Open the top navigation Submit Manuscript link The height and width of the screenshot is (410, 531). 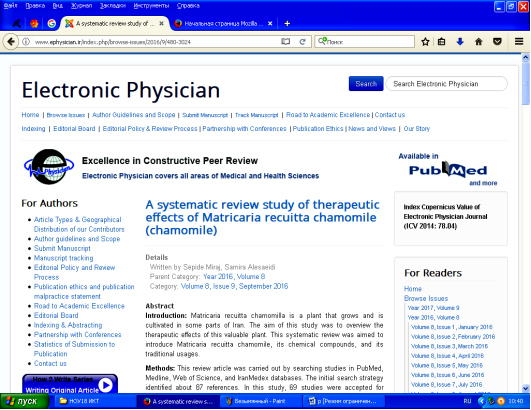[x=205, y=115]
